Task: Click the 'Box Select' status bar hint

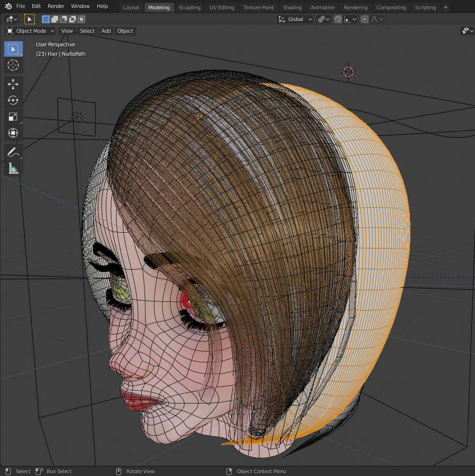Action: point(59,471)
